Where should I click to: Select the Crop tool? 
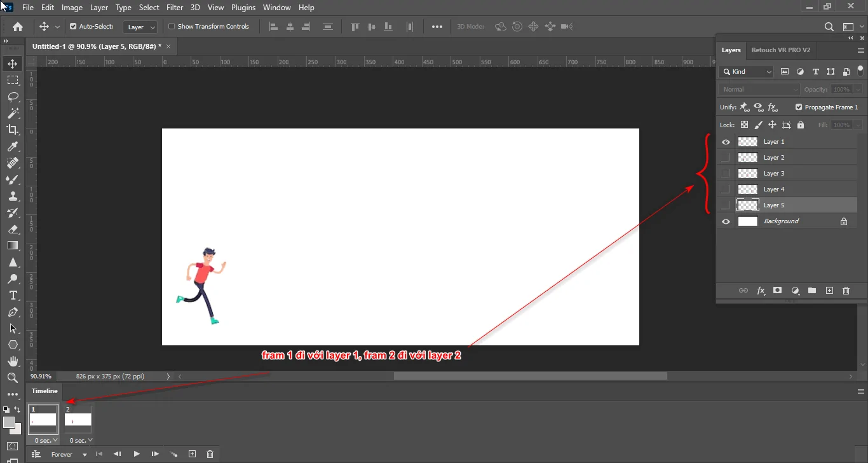(13, 130)
